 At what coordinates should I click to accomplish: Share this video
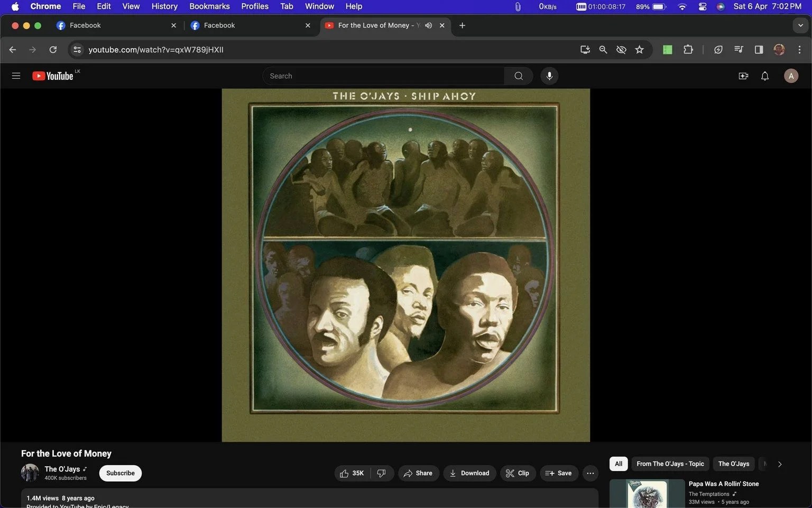coord(418,473)
